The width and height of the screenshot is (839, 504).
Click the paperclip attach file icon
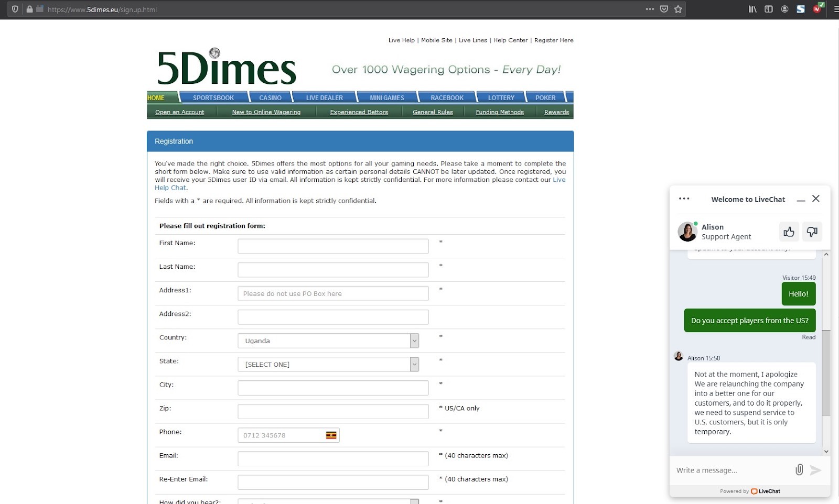799,469
